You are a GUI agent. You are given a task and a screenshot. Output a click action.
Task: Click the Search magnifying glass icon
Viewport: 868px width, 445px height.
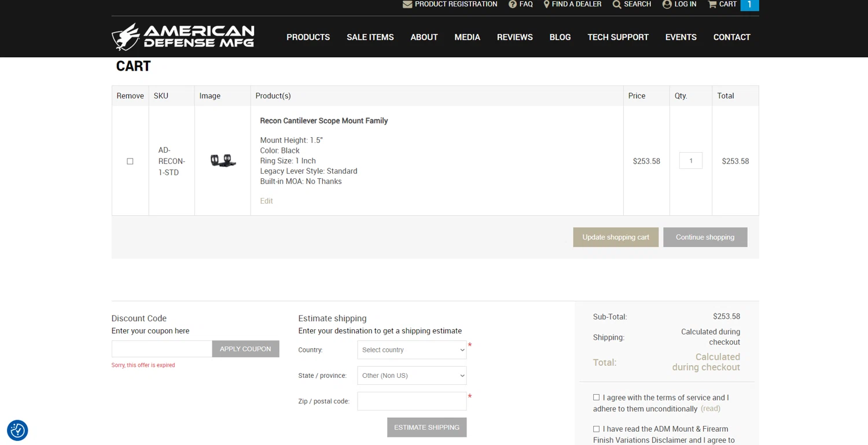pos(617,5)
